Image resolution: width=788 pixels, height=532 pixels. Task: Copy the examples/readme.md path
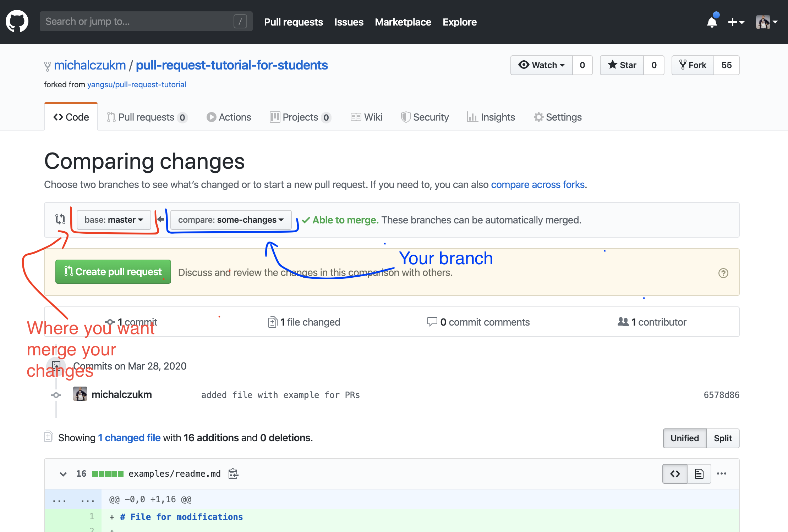pyautogui.click(x=233, y=474)
